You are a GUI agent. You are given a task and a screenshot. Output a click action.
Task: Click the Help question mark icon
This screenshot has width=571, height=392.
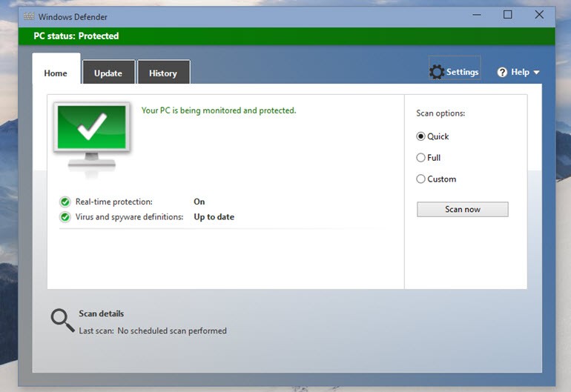click(502, 72)
